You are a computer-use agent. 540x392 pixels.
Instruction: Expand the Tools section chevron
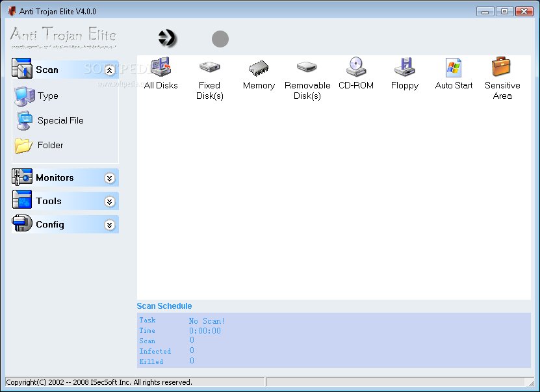110,202
